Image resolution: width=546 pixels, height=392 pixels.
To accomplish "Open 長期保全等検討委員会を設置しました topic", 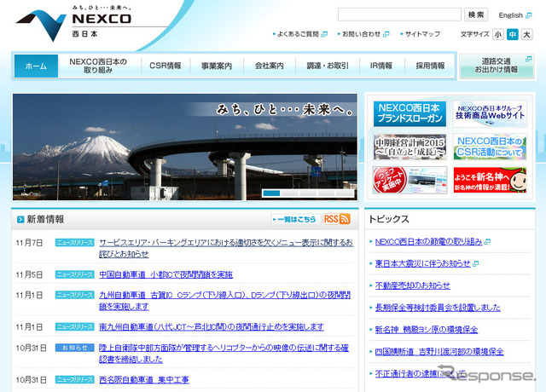I will pos(438,308).
